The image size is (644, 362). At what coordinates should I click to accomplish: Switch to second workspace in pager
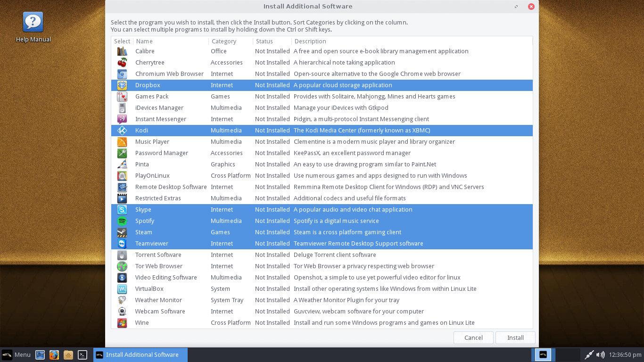(x=568, y=355)
